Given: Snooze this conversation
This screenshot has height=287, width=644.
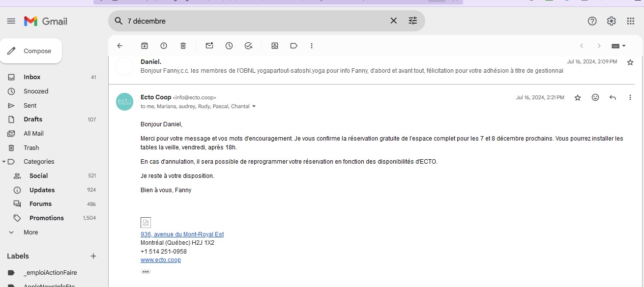Looking at the screenshot, I should click(x=229, y=46).
